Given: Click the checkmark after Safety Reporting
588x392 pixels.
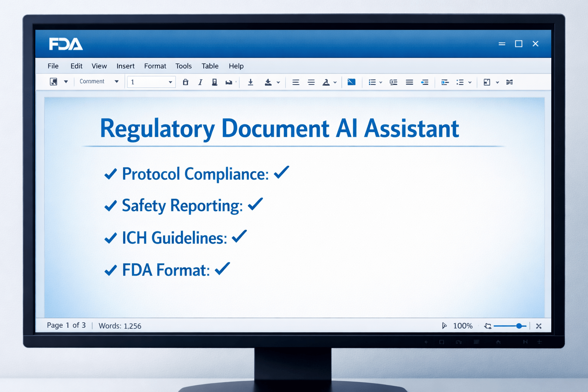Looking at the screenshot, I should 255,204.
